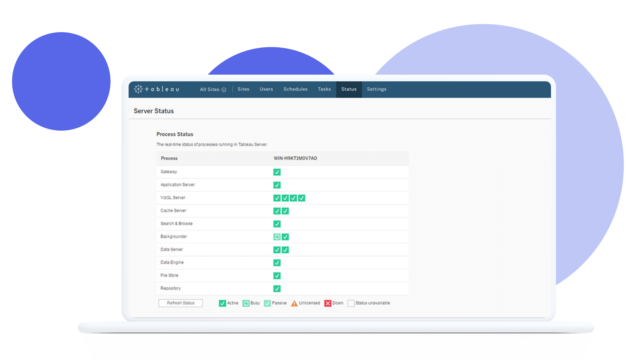
Task: Click the real-time status description text
Action: 212,144
